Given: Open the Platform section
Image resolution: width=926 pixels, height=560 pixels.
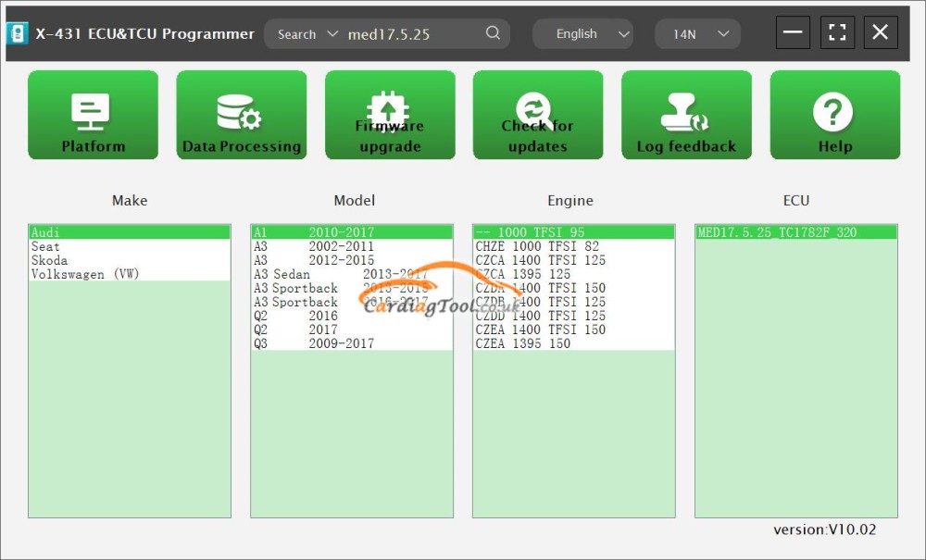Looking at the screenshot, I should (93, 115).
